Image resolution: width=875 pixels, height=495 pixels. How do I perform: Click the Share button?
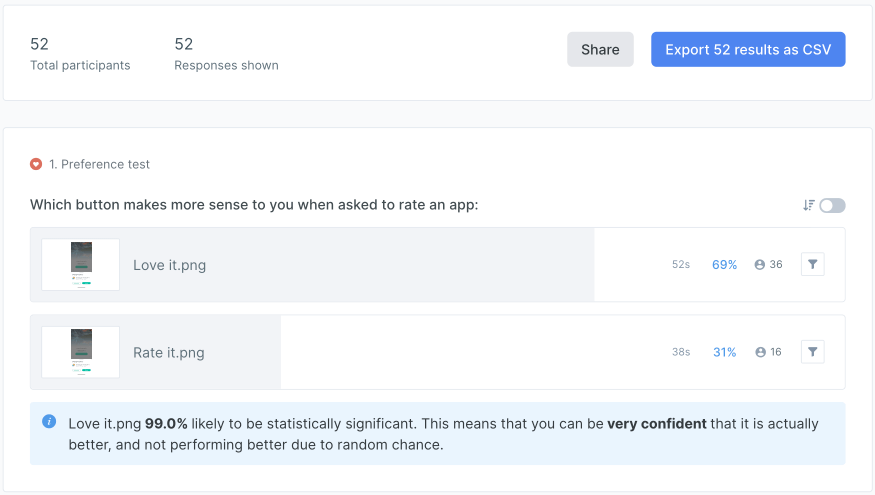pos(600,50)
